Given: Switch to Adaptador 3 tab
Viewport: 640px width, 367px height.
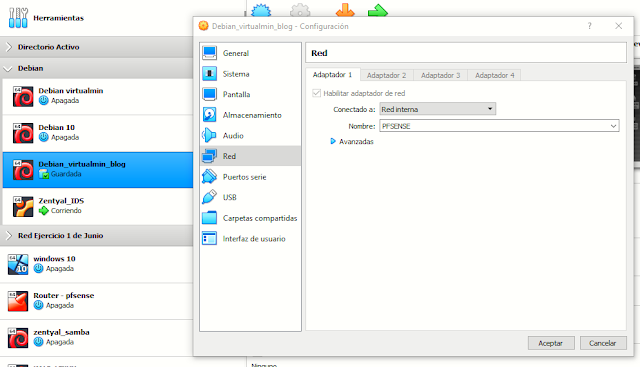Looking at the screenshot, I should pyautogui.click(x=440, y=75).
